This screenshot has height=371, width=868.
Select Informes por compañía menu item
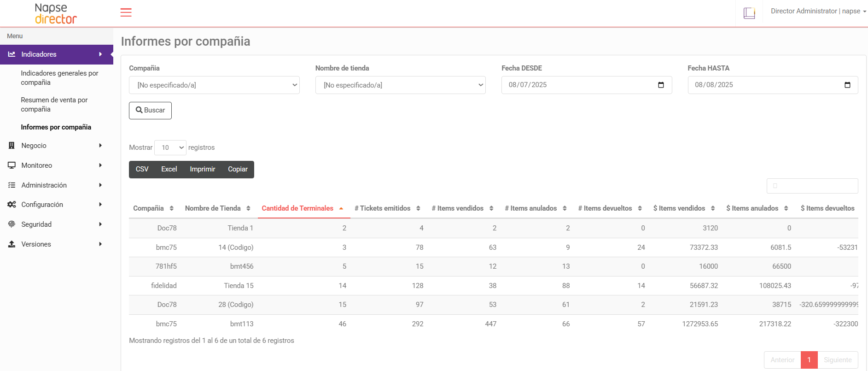pyautogui.click(x=56, y=127)
